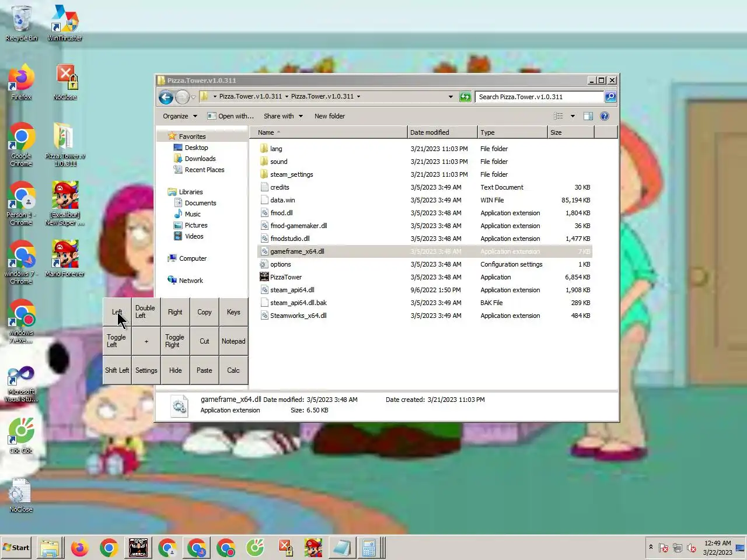The image size is (747, 560).
Task: Select the lang folder
Action: click(x=425, y=149)
